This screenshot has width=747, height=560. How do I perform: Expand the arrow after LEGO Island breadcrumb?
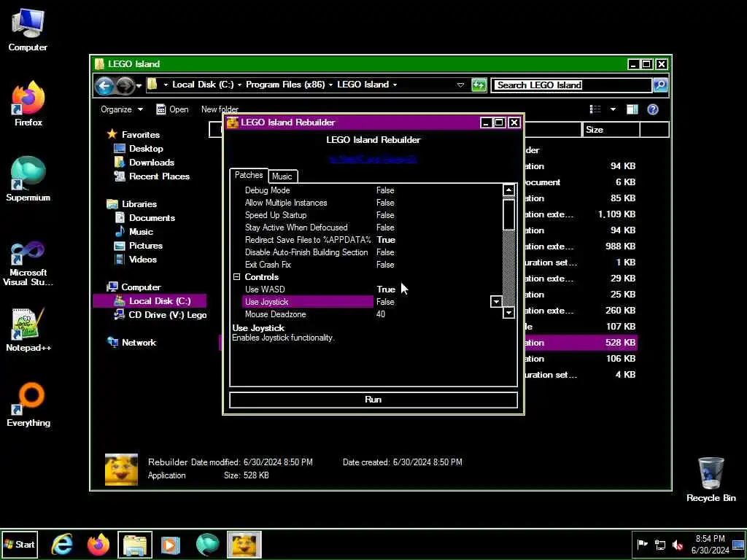point(395,85)
